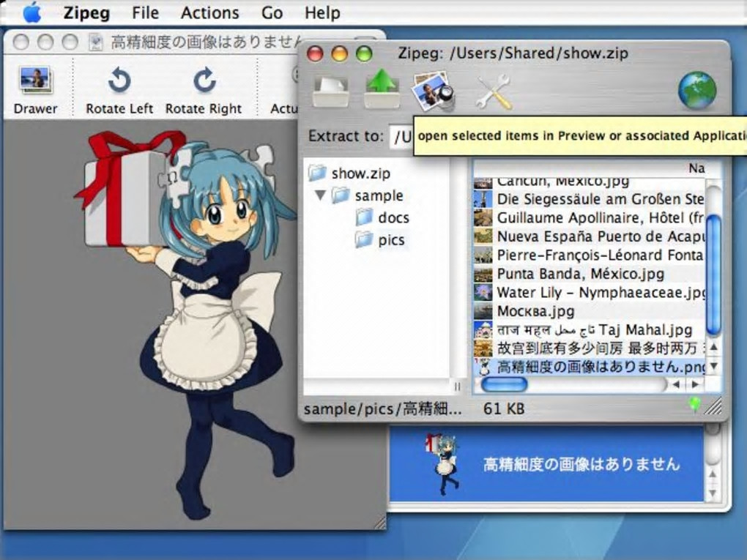Select the 故宫到底有多少间房 file
This screenshot has width=747, height=560.
tap(590, 348)
